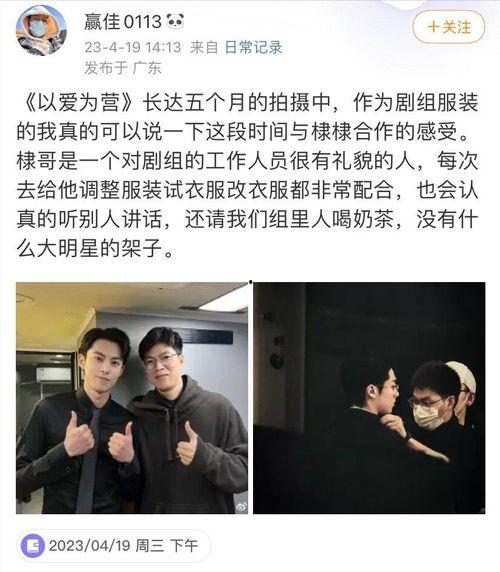Open the 赢佳0113 username profile

tap(123, 22)
